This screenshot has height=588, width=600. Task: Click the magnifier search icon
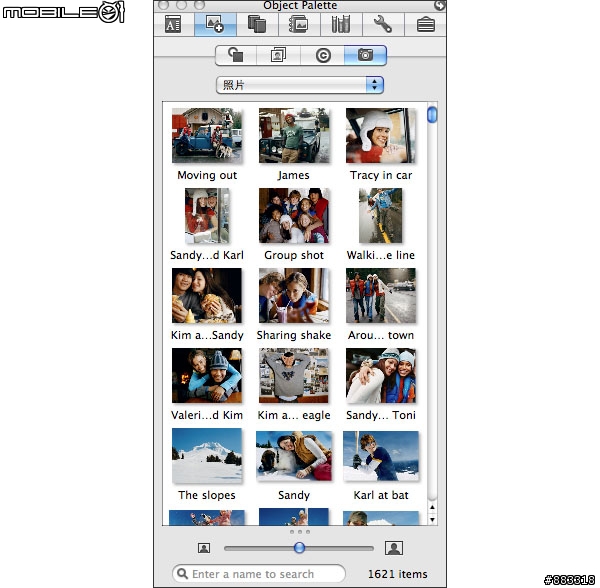click(x=183, y=573)
